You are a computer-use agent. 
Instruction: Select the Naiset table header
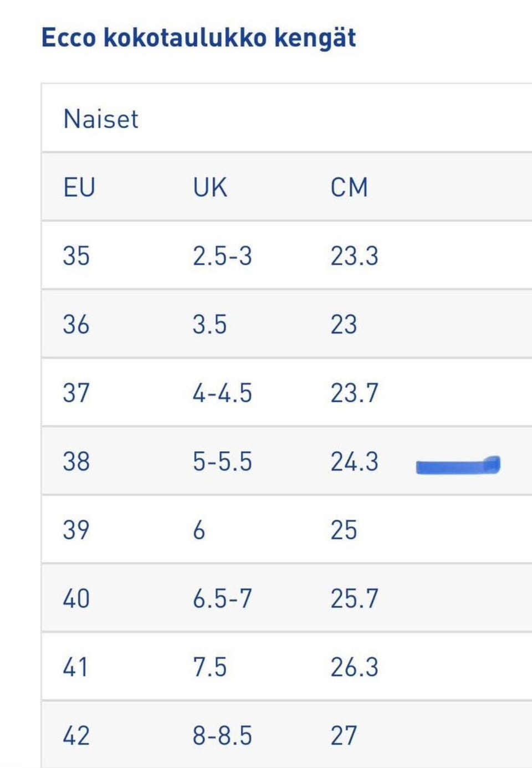click(101, 119)
